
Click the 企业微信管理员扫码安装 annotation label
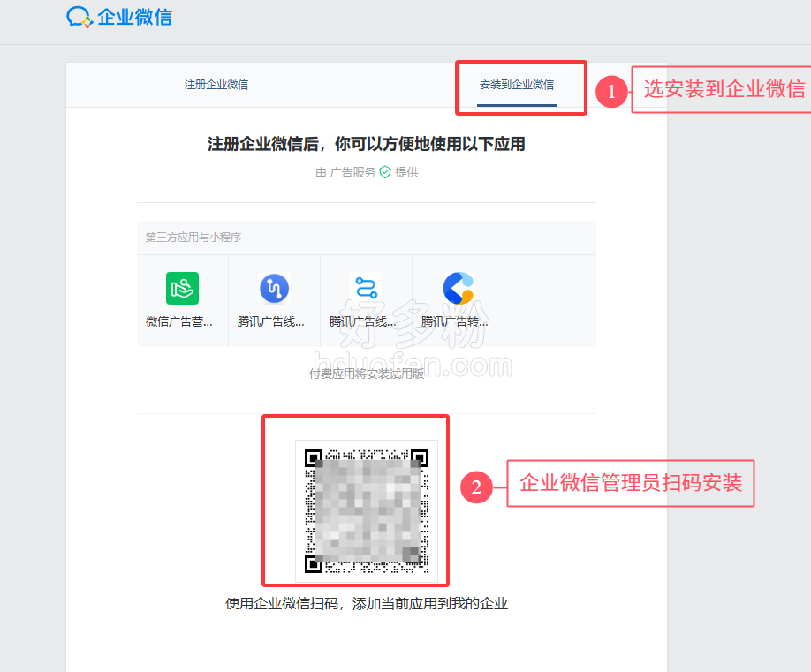click(630, 483)
